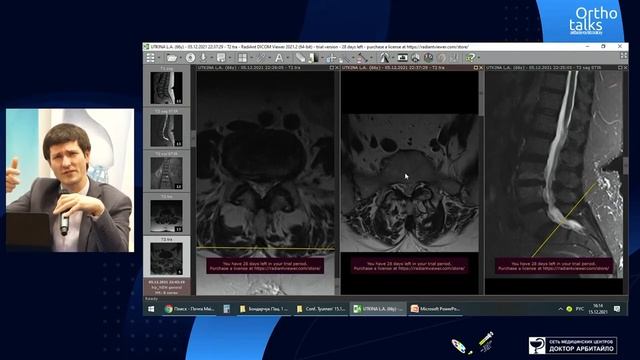Switch to the Microsoft PowerPoint taskbar item
This screenshot has height=360, width=640.
point(435,309)
